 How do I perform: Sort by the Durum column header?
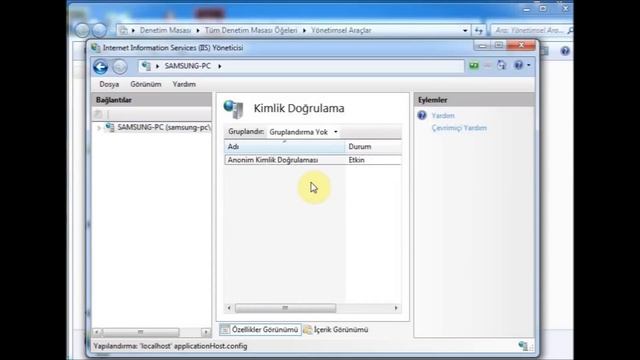[x=373, y=147]
